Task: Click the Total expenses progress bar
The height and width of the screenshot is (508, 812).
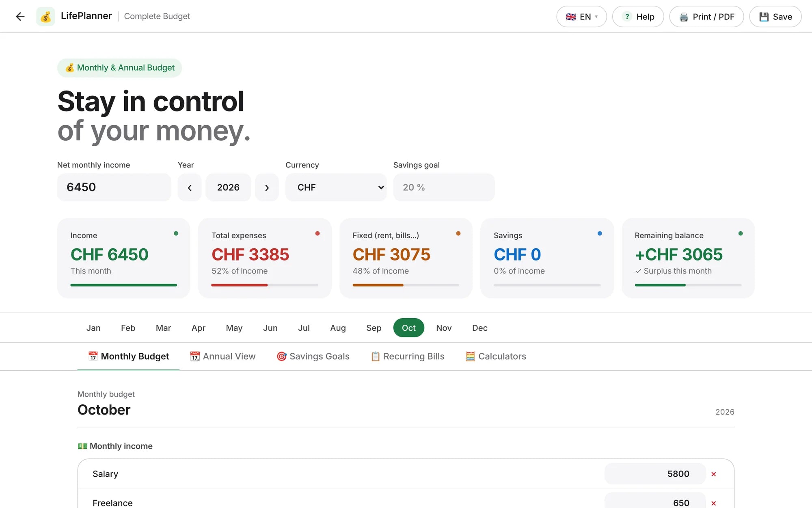Action: click(x=265, y=285)
